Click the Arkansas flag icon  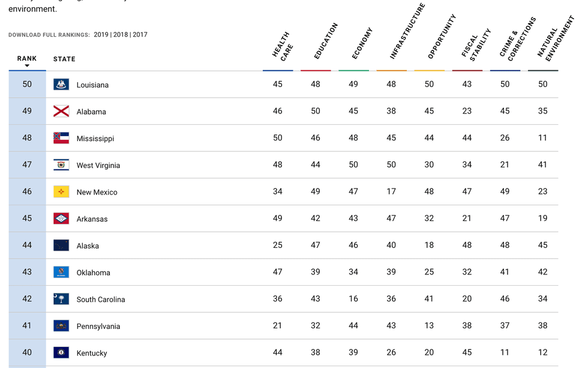click(x=61, y=219)
